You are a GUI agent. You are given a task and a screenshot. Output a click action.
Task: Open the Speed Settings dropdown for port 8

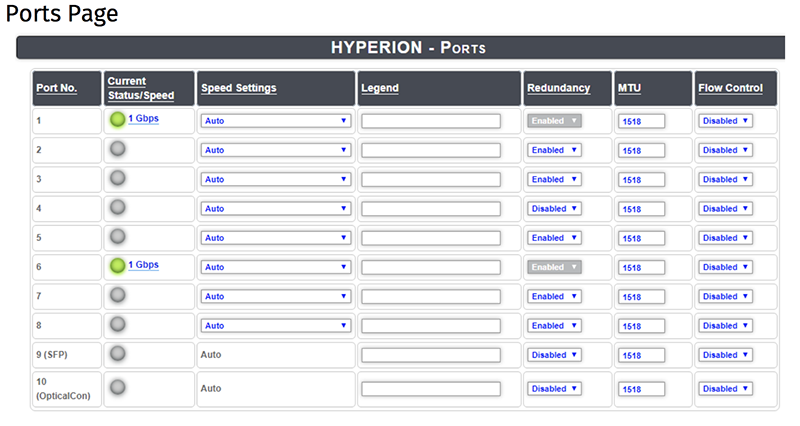pyautogui.click(x=276, y=325)
